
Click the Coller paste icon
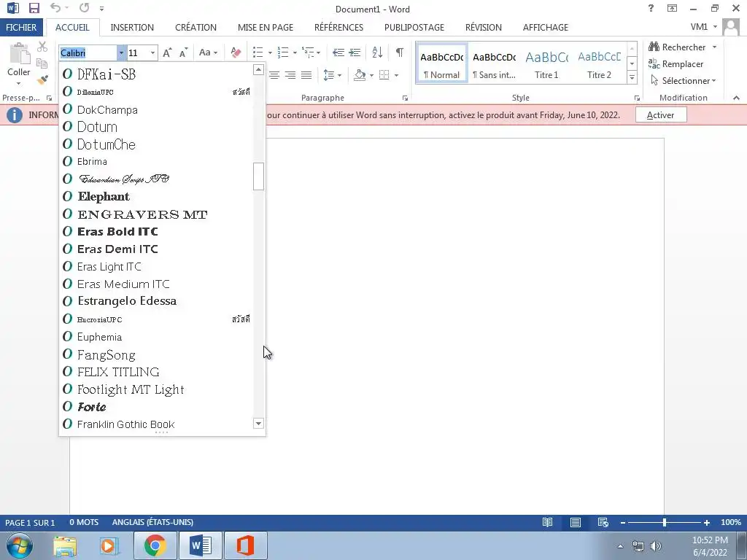pos(19,53)
